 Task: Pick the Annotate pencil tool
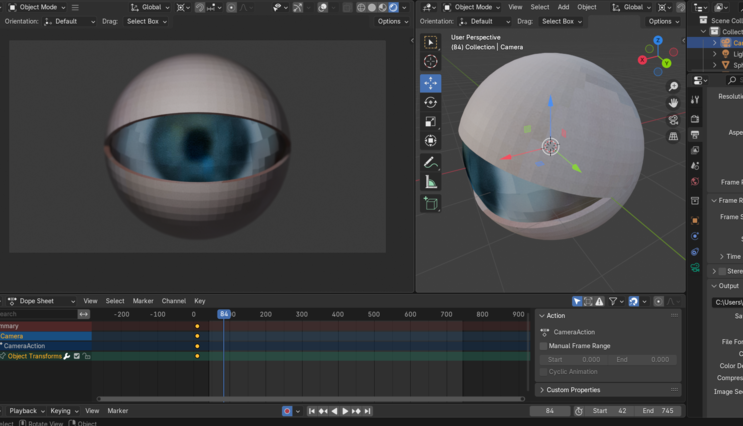tap(430, 162)
